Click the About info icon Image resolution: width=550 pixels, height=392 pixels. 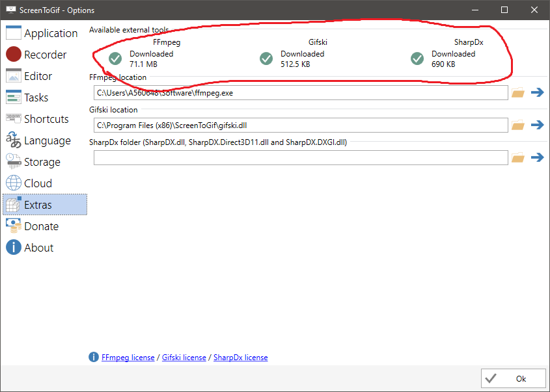(x=14, y=247)
